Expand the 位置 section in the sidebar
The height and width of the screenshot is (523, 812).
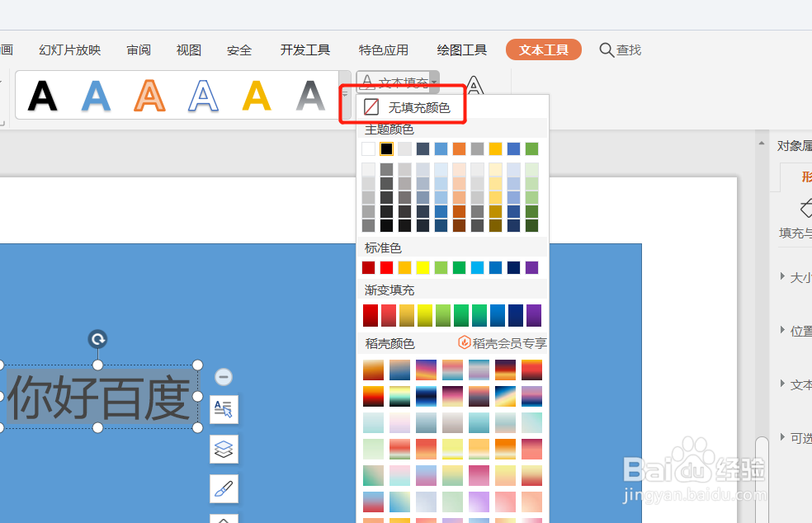point(797,330)
